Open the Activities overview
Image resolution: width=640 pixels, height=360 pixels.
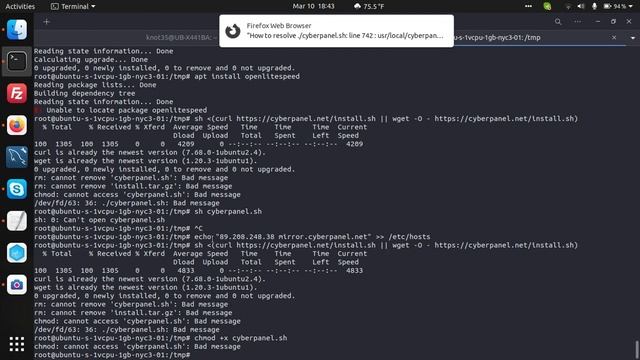click(x=20, y=6)
